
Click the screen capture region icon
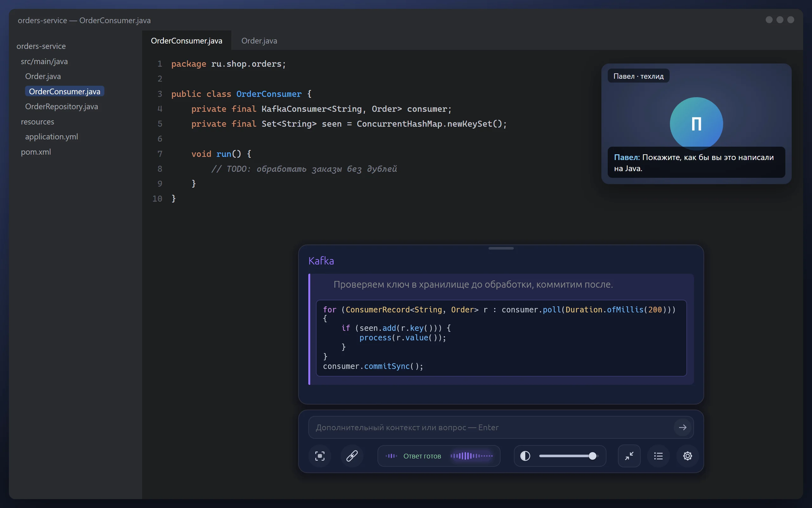pyautogui.click(x=320, y=456)
